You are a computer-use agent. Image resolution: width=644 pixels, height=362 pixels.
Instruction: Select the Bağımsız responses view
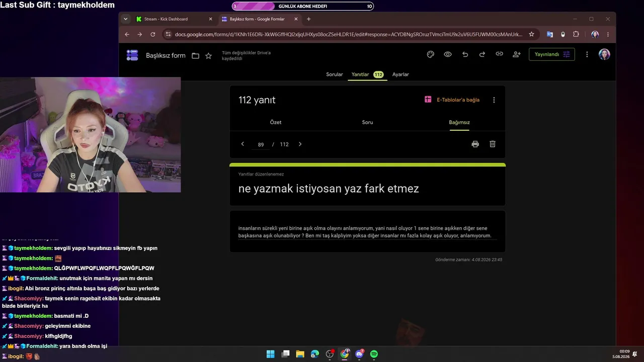tap(459, 122)
